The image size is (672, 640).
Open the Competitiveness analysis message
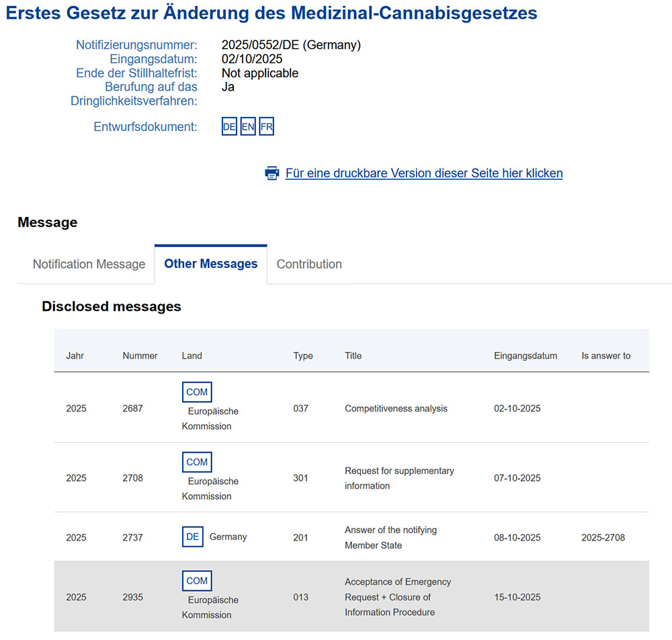coord(396,408)
